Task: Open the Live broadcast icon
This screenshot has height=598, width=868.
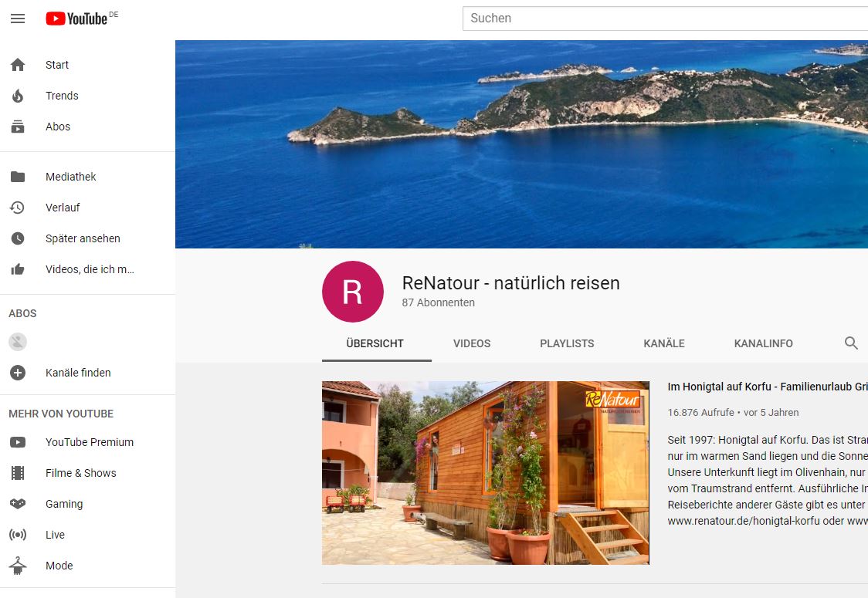Action: [18, 535]
